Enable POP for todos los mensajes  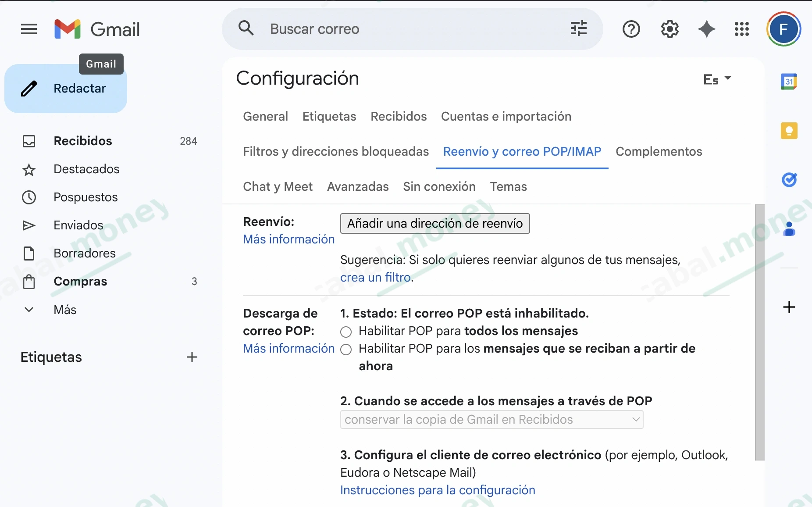[x=346, y=332]
